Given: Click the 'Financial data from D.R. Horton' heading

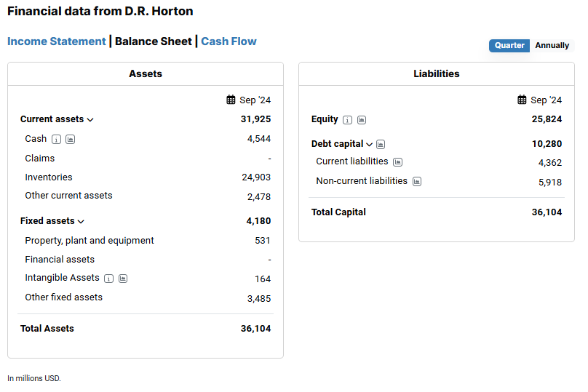Looking at the screenshot, I should tap(100, 11).
